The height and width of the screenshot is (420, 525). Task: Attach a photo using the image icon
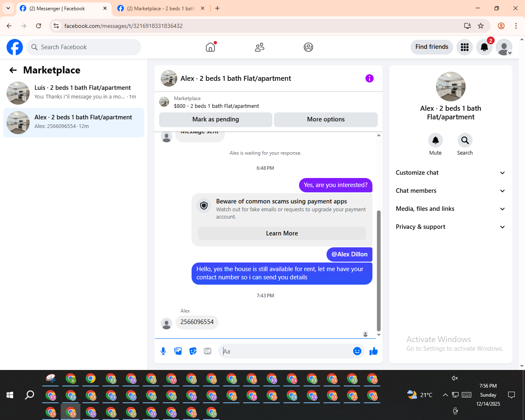tap(178, 351)
